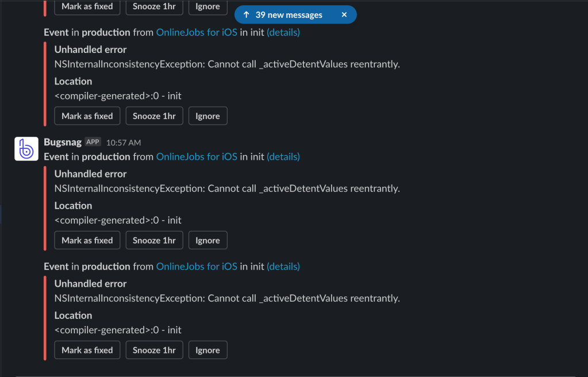Open the details link in bottommost event
Image resolution: width=588 pixels, height=377 pixels.
coord(283,266)
